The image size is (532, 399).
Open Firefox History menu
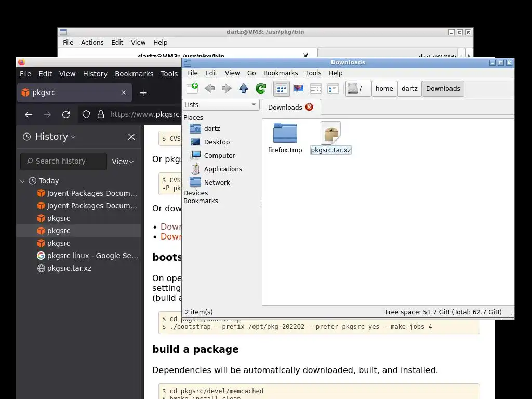pyautogui.click(x=95, y=74)
